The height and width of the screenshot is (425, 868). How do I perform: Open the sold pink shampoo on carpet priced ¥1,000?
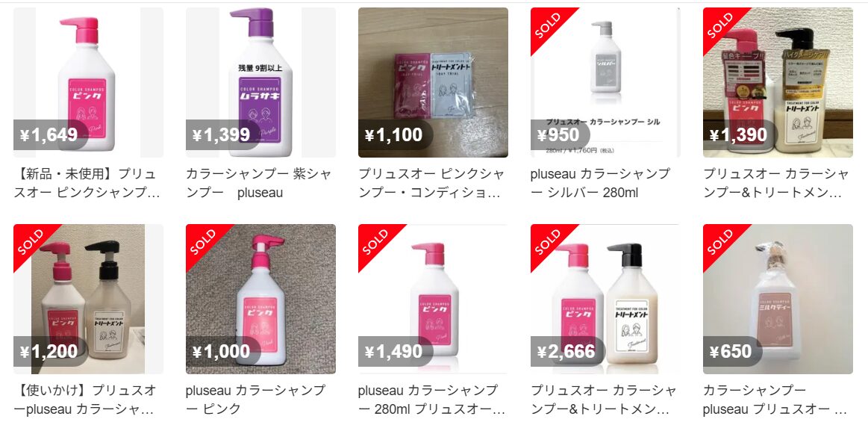pyautogui.click(x=260, y=300)
